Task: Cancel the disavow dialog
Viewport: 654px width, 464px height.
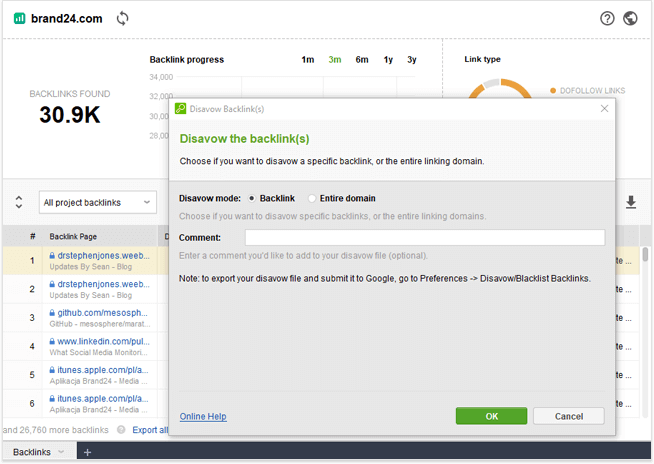Action: point(568,416)
